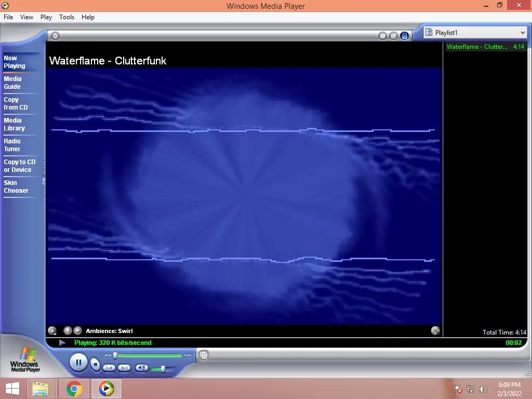Click the title bar application icon
The height and width of the screenshot is (399, 532).
(x=5, y=5)
